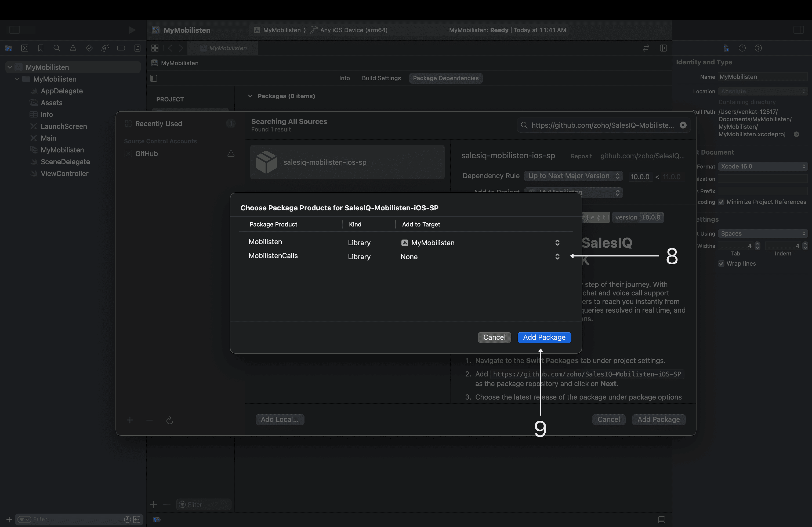Go back with the editor back arrow
This screenshot has width=812, height=527.
[170, 48]
